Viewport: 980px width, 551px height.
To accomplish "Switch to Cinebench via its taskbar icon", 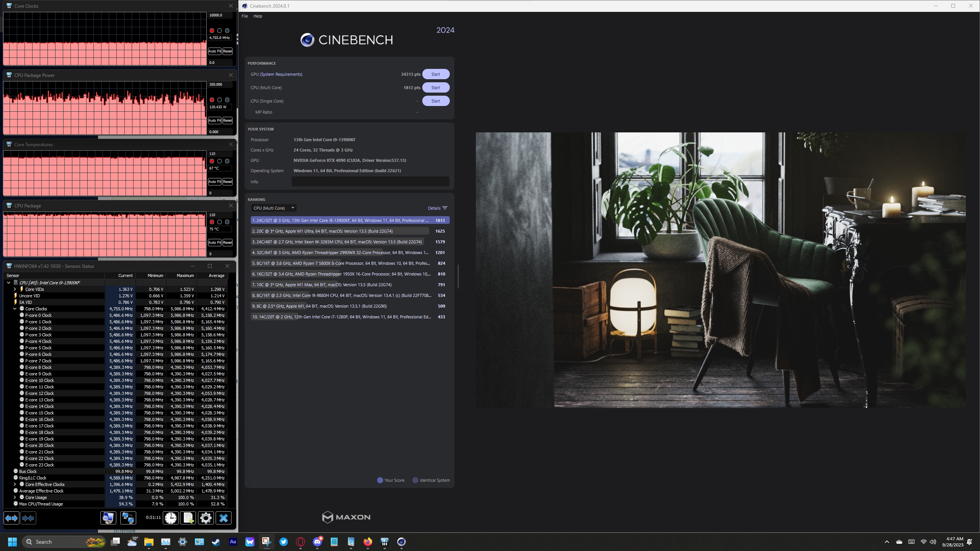I will (402, 542).
